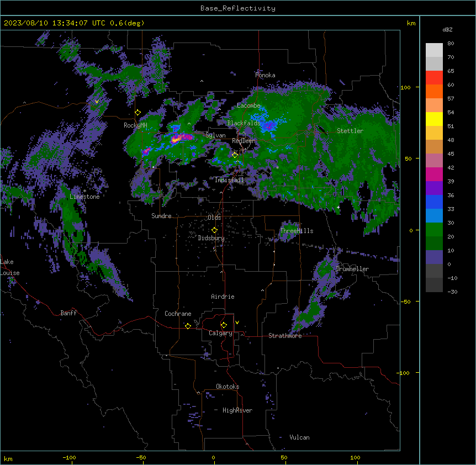Click the Ponoka city label
This screenshot has width=476, height=465.
click(x=265, y=75)
